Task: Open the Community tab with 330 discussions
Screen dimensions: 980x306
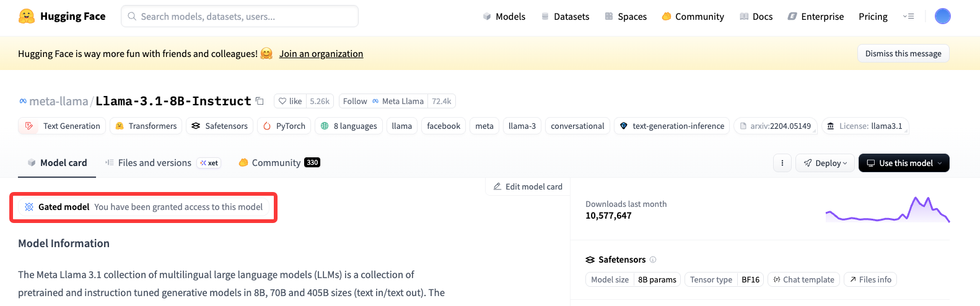Action: click(x=279, y=163)
